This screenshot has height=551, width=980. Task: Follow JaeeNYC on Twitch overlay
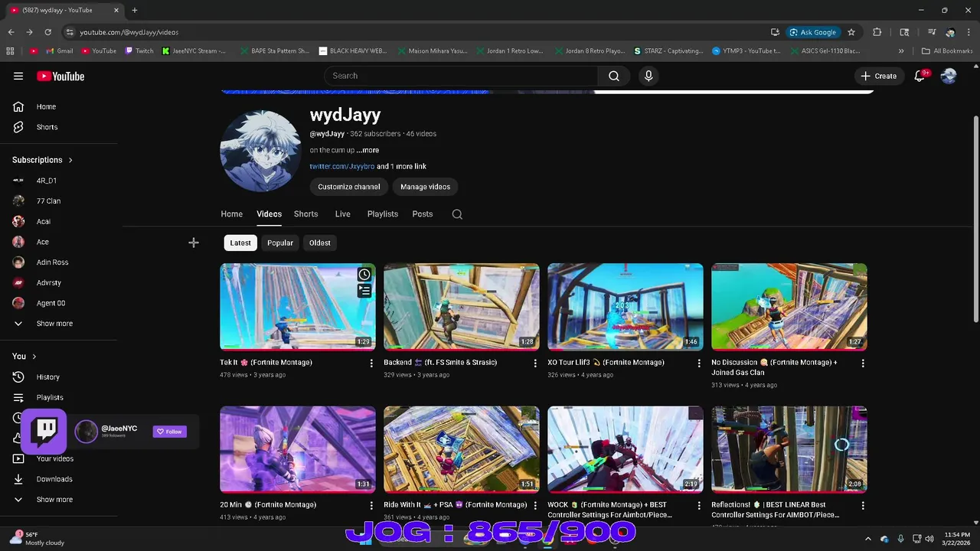coord(169,432)
